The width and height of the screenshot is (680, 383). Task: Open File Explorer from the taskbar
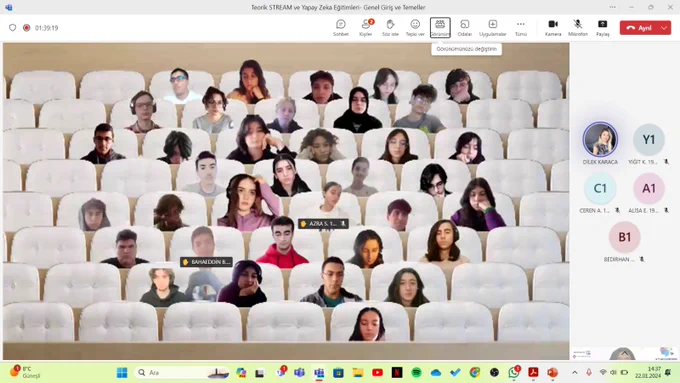(358, 373)
